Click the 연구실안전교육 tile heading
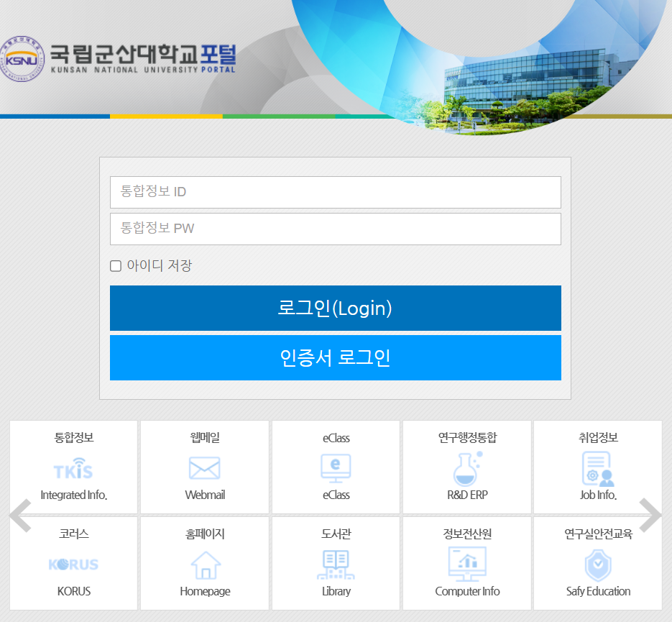672x622 pixels. (598, 534)
